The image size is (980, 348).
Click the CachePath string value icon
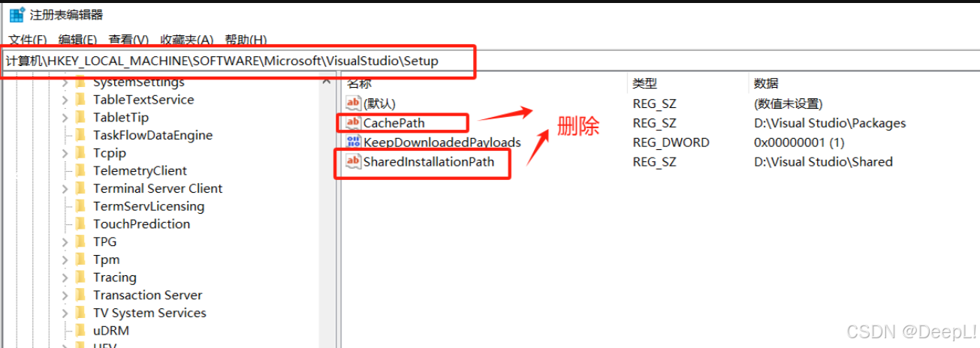coord(353,123)
